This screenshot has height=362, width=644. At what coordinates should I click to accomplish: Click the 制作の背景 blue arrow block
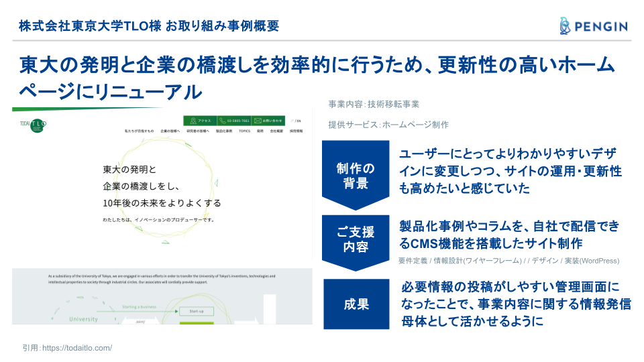pyautogui.click(x=356, y=175)
